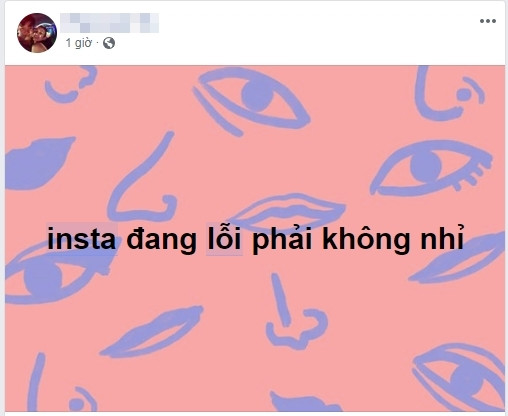This screenshot has height=416, width=508.
Task: Click the eye drawing at bottom right corner
Action: [460, 377]
